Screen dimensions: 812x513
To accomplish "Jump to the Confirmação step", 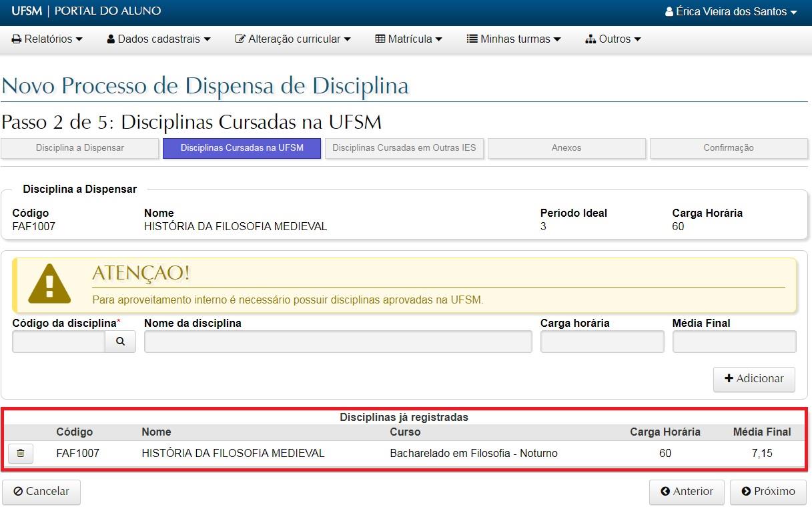I will point(729,148).
